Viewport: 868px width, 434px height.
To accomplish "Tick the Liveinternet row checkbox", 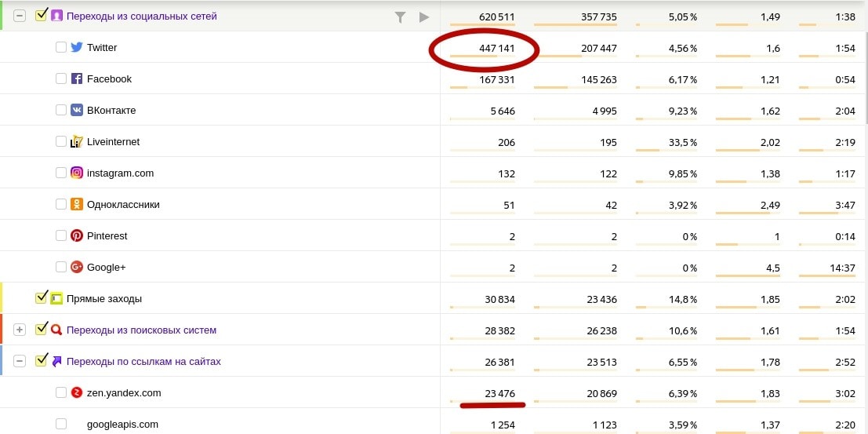I will [x=61, y=141].
